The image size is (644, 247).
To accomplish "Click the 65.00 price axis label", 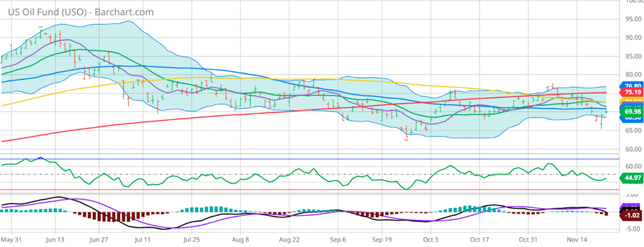I will pyautogui.click(x=633, y=130).
